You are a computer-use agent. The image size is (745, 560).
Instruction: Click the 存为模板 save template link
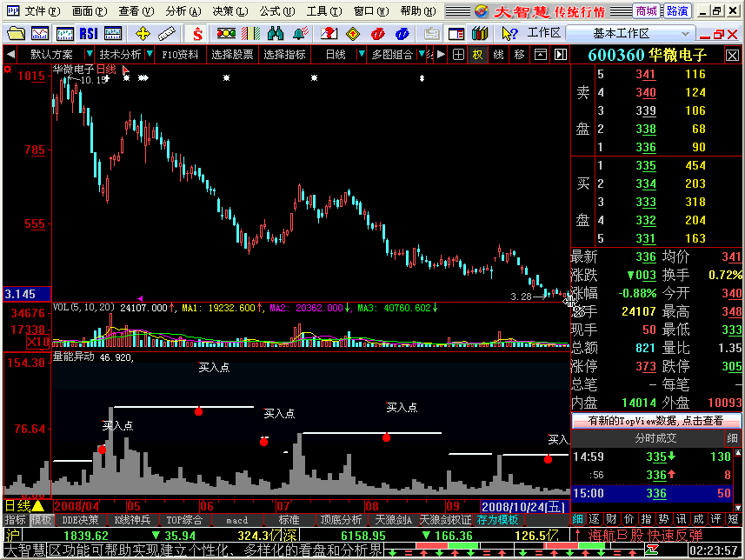click(497, 520)
